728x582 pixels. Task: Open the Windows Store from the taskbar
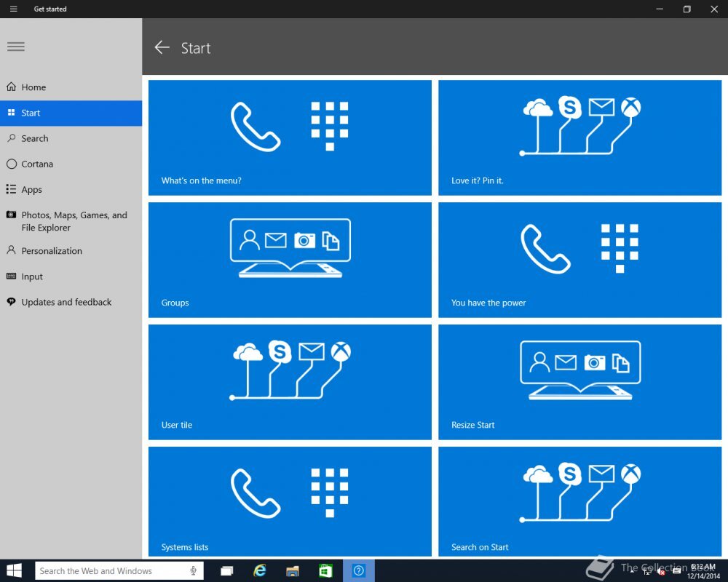(x=325, y=570)
